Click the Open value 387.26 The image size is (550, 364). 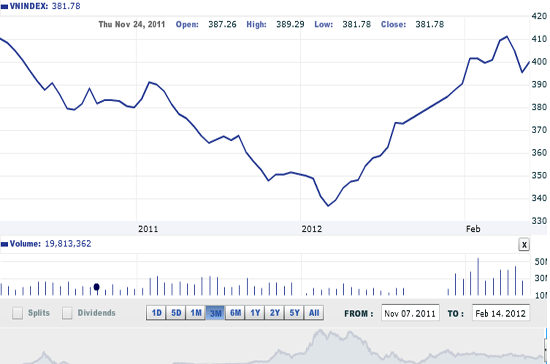(x=222, y=24)
